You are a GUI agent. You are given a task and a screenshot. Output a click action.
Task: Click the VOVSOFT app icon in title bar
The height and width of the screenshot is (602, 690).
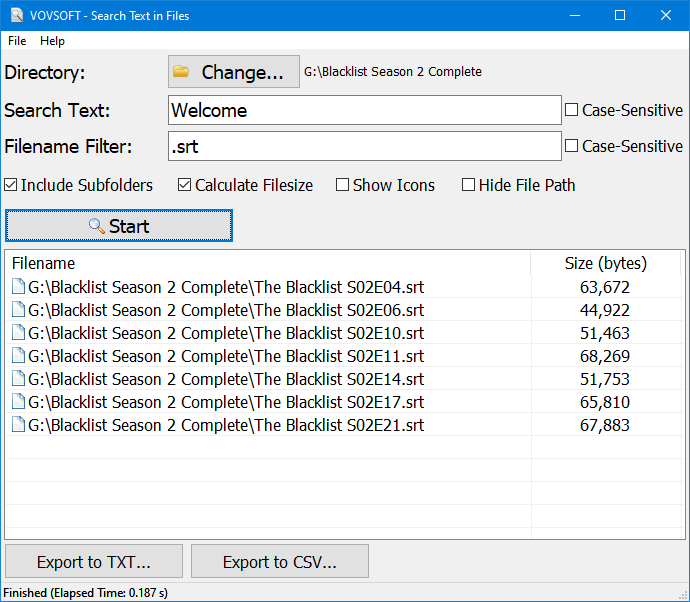(17, 15)
